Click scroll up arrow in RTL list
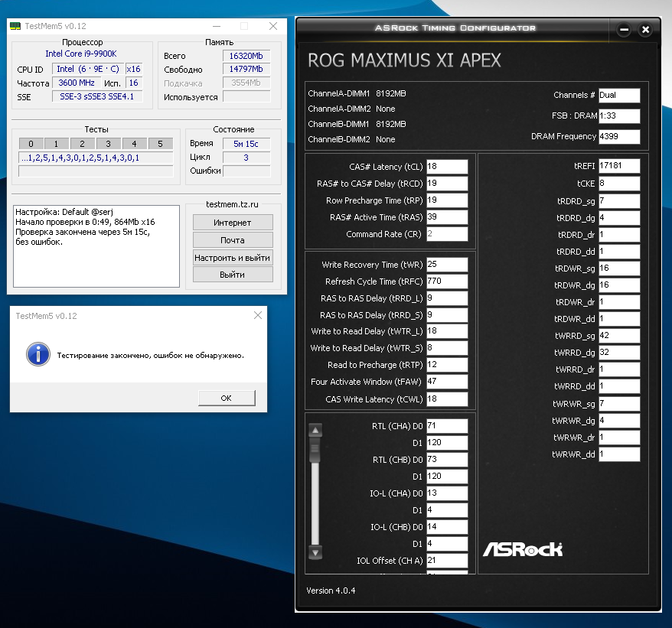The image size is (672, 628). pos(315,431)
